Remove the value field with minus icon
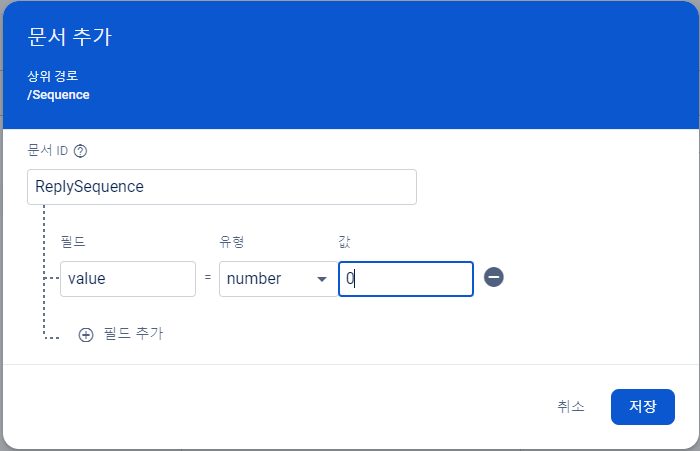Viewport: 700px width, 451px height. (x=494, y=277)
